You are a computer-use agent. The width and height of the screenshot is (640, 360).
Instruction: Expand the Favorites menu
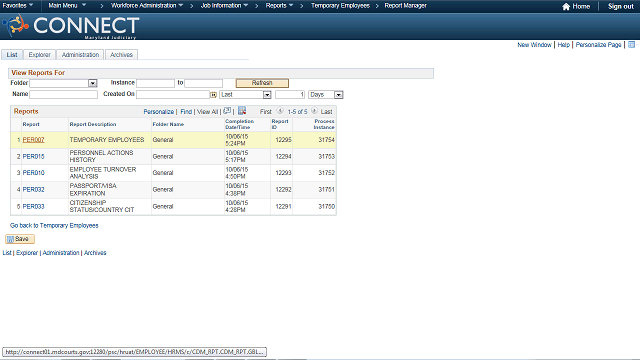(x=18, y=6)
